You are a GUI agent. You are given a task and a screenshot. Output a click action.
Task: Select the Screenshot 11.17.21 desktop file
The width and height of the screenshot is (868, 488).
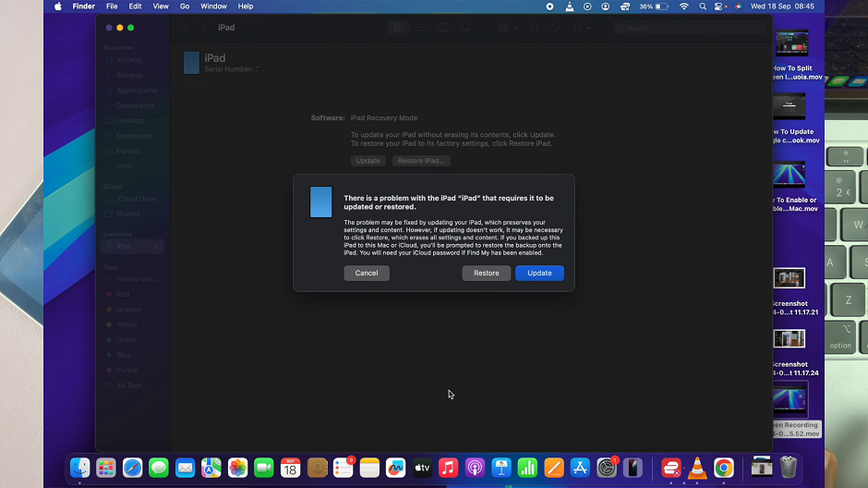pyautogui.click(x=790, y=291)
